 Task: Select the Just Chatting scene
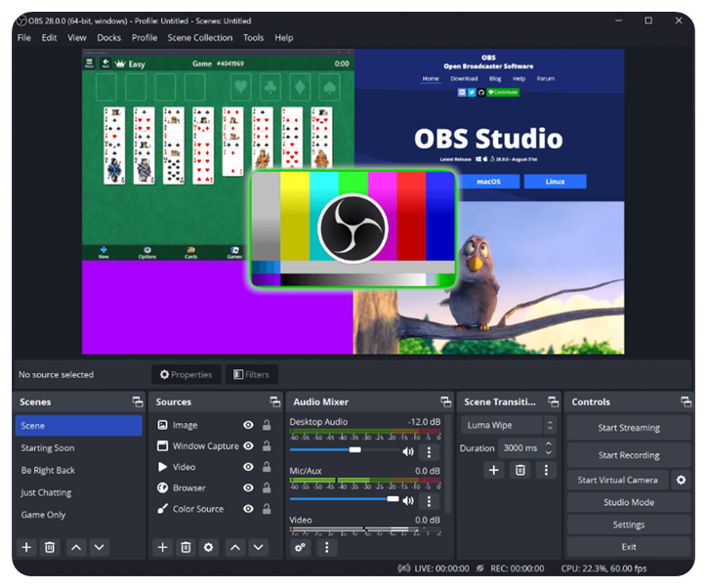(79, 492)
